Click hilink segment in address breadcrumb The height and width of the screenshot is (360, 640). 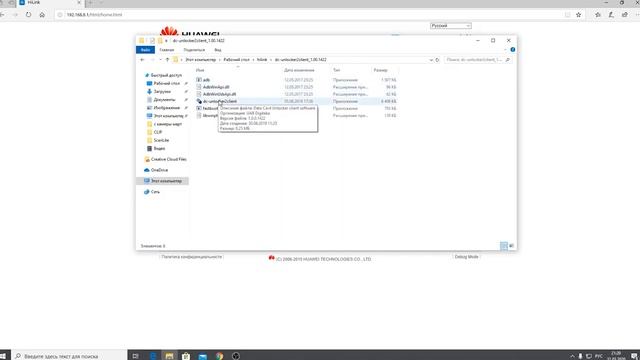[262, 60]
